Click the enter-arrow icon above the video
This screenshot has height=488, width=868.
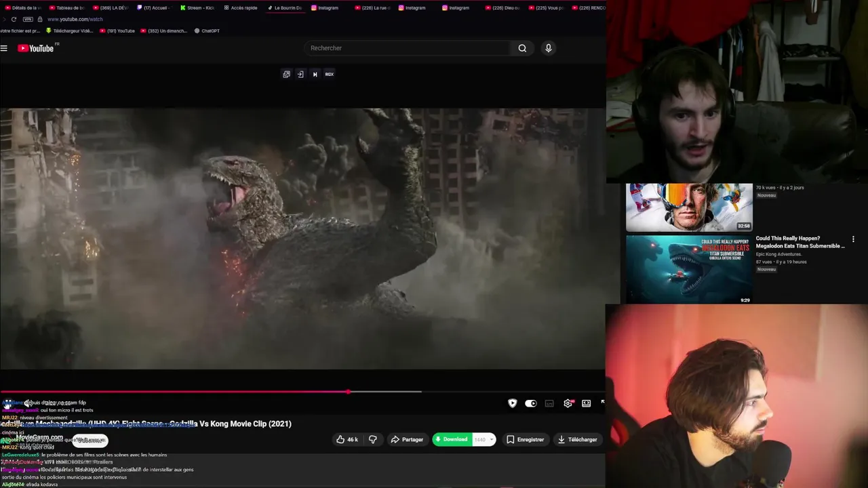coord(300,75)
